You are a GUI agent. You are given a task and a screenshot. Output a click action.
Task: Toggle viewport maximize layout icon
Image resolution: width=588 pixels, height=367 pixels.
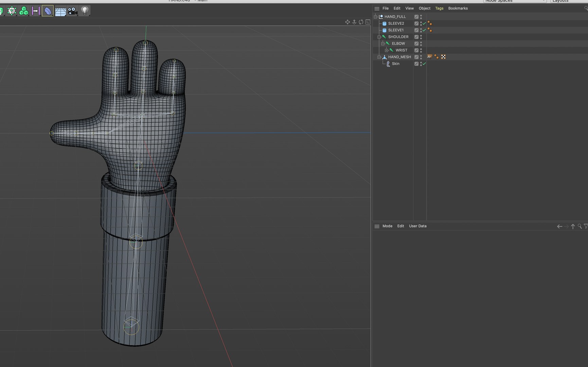pos(368,22)
